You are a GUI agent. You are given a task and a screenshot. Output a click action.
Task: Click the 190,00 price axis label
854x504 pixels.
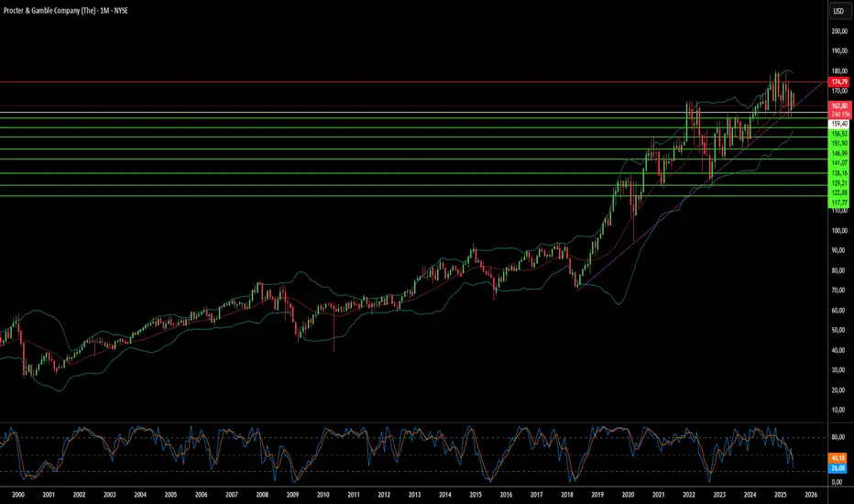click(x=839, y=51)
